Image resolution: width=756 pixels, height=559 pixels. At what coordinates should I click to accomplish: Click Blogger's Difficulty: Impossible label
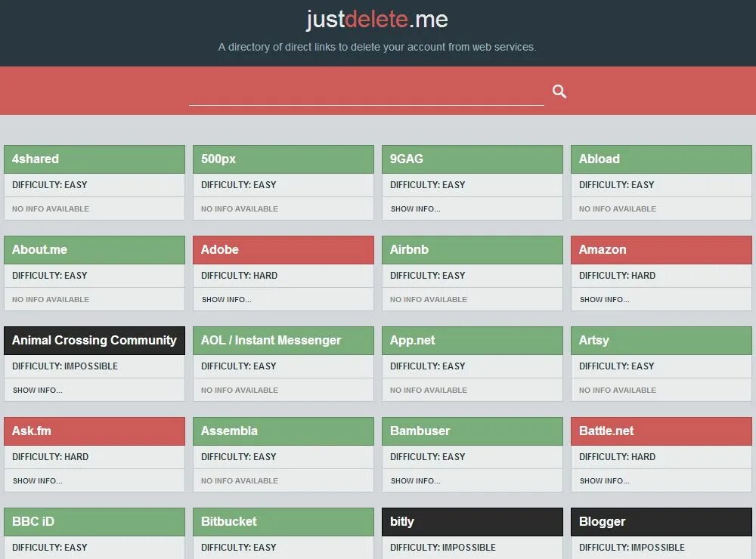pyautogui.click(x=632, y=547)
